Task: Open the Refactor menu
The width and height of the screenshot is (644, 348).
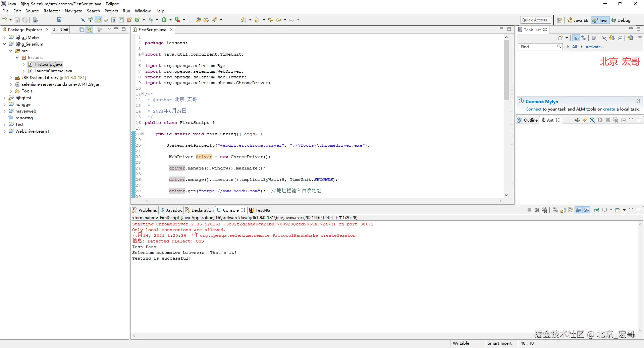Action: [52, 11]
